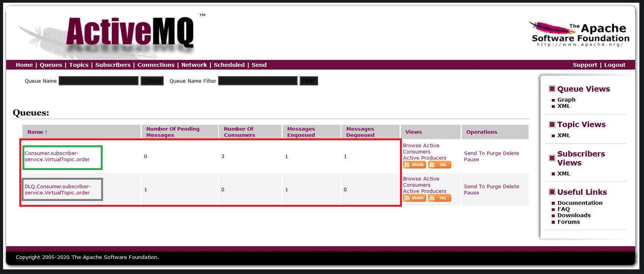
Task: Pause the DLQ.Consumer queue
Action: (471, 193)
